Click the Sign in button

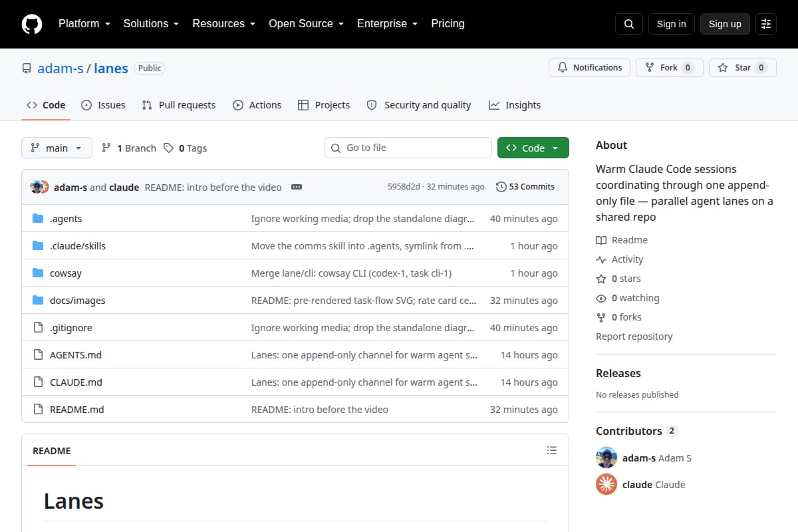[x=671, y=24]
